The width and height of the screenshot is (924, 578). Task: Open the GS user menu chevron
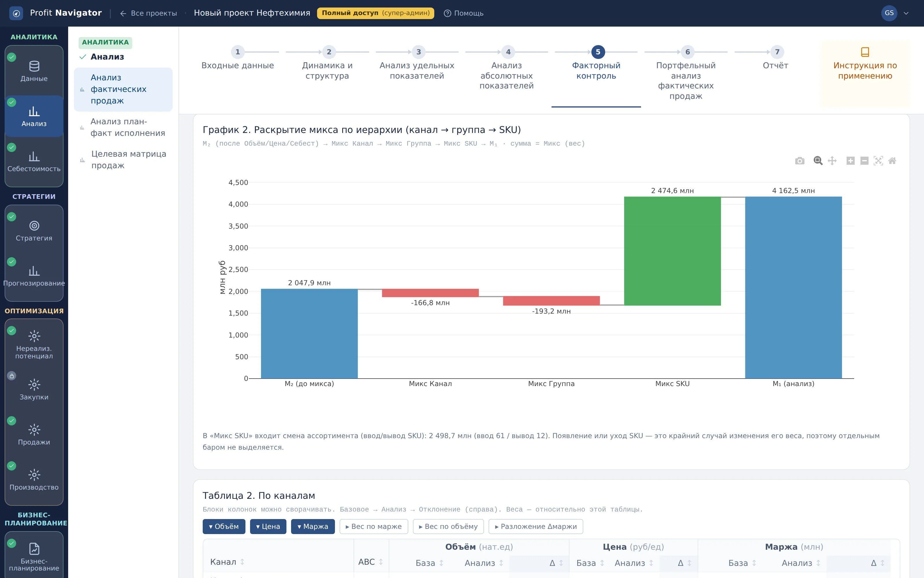click(906, 13)
